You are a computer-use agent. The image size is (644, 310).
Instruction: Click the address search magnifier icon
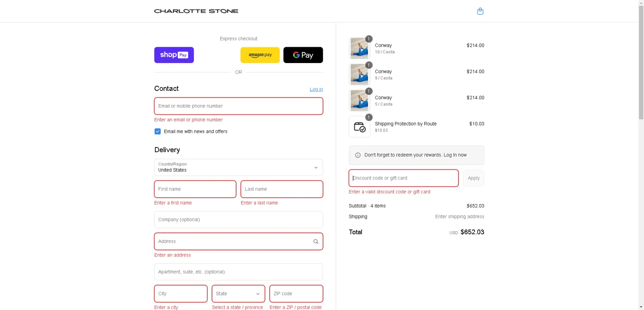click(316, 241)
